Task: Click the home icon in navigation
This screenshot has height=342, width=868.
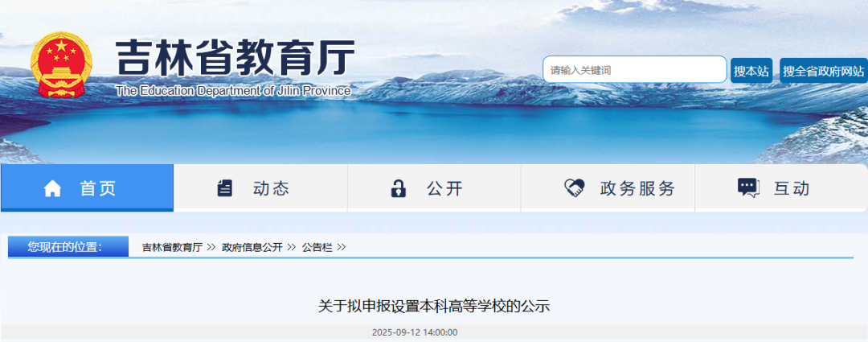Action: 52,189
